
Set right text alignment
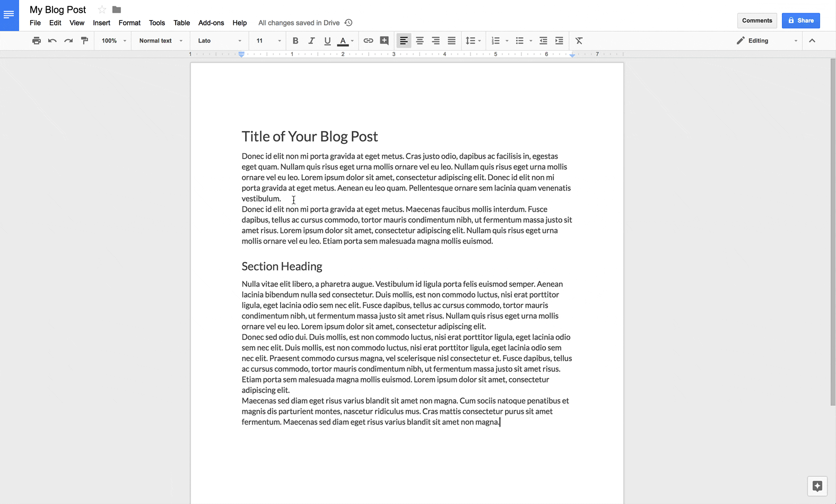(436, 41)
